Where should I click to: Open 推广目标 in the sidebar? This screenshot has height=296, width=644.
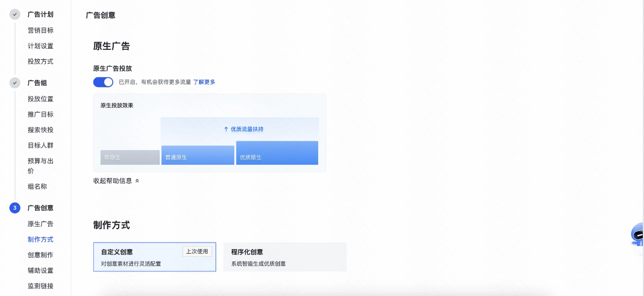pos(41,114)
